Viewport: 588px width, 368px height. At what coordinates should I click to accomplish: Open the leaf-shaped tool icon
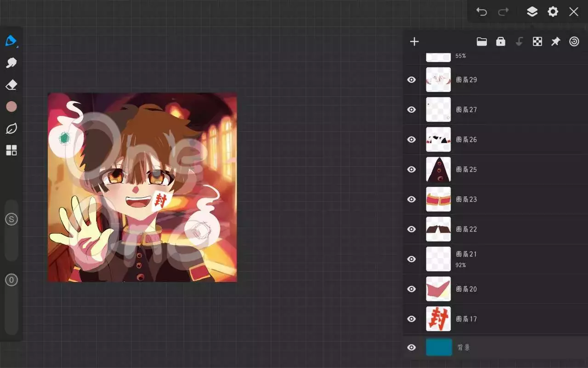pyautogui.click(x=11, y=129)
